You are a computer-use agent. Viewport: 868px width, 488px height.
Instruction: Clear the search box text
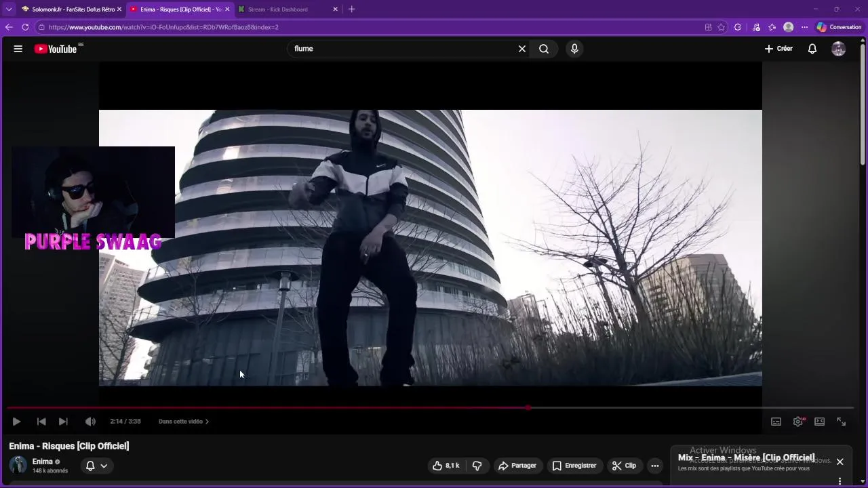pos(522,49)
